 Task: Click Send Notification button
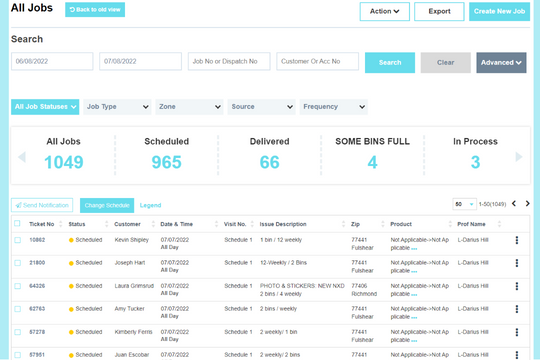[42, 205]
